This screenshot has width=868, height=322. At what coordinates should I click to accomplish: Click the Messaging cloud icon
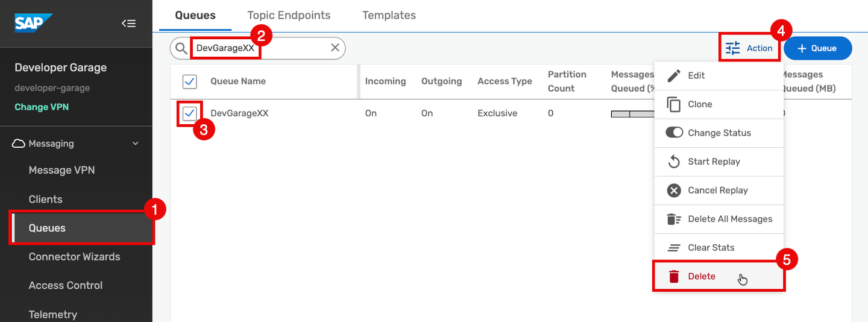(x=19, y=144)
